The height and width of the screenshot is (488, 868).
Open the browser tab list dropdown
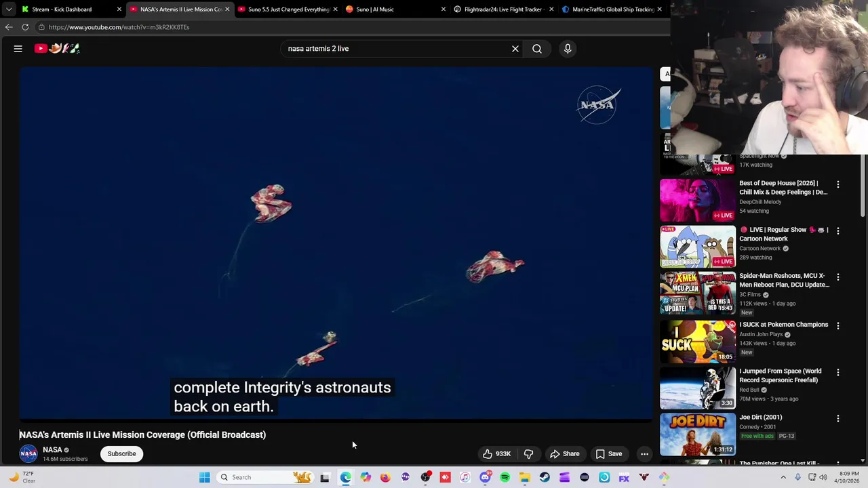(9, 9)
